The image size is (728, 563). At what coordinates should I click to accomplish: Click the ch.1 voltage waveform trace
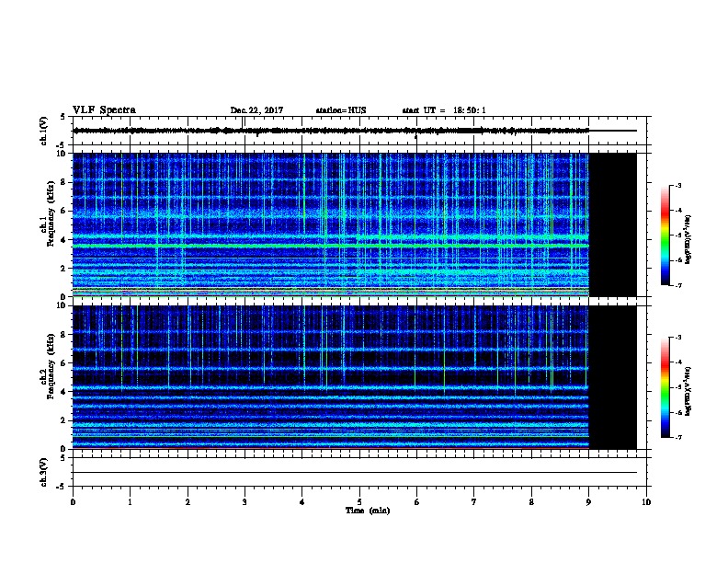[354, 131]
